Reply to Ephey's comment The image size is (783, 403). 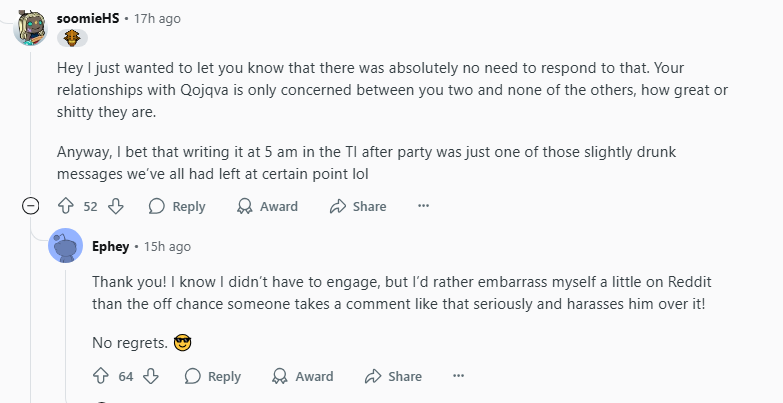coord(213,376)
